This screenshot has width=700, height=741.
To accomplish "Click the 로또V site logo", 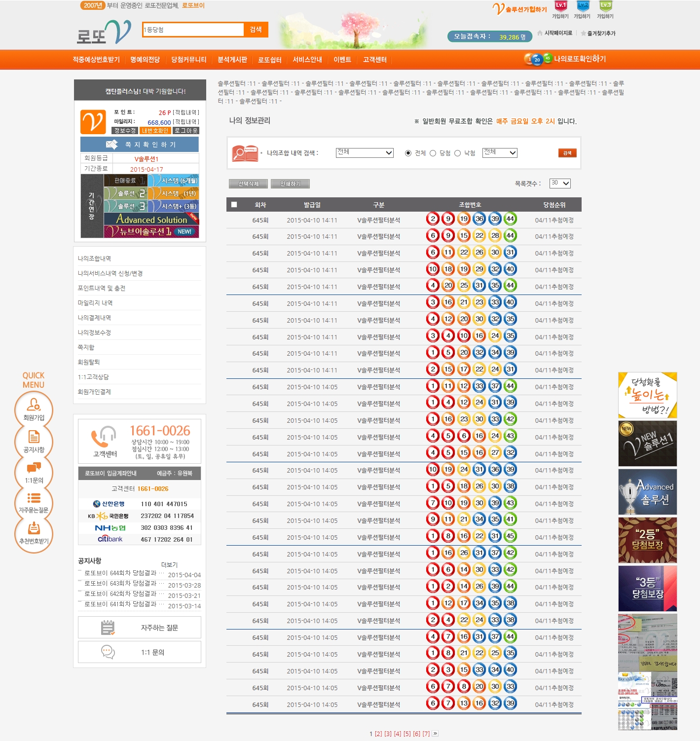I will point(104,33).
